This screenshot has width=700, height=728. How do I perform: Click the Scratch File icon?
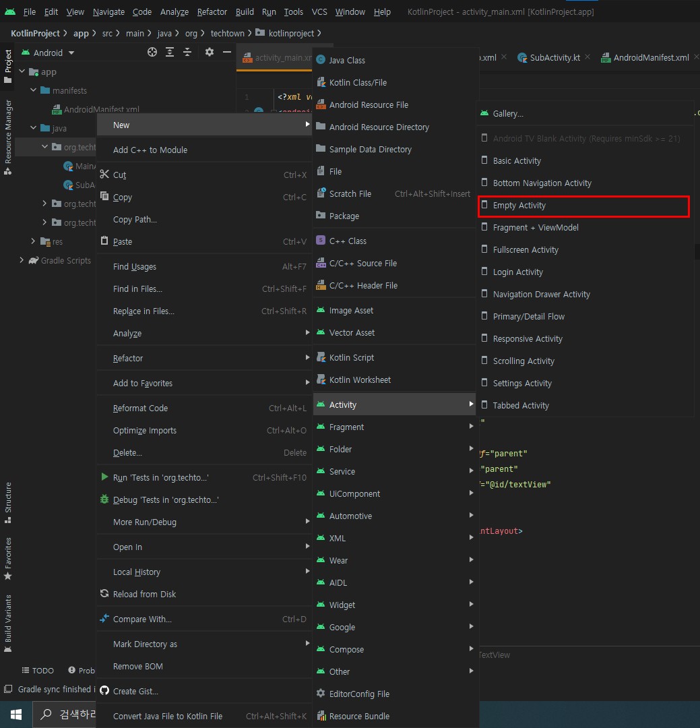(x=321, y=193)
